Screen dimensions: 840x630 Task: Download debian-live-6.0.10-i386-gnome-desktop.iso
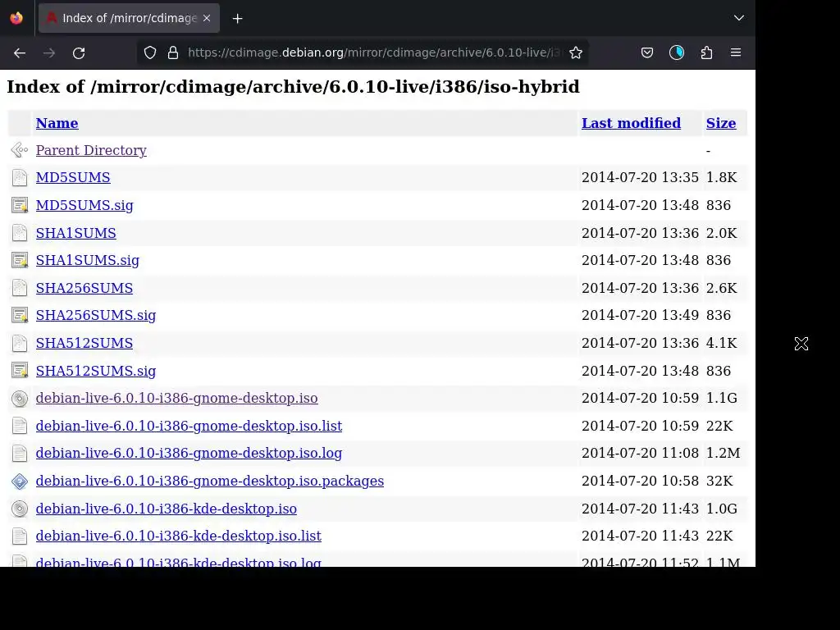click(177, 399)
